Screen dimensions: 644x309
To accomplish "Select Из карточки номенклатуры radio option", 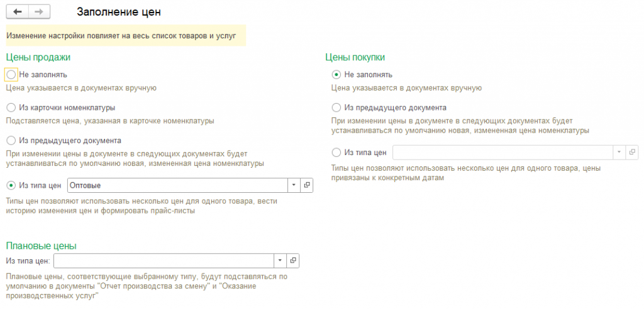I will (x=11, y=107).
